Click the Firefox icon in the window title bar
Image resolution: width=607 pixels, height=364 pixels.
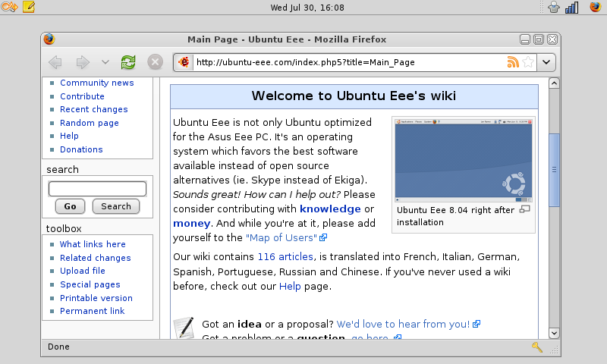click(x=49, y=39)
